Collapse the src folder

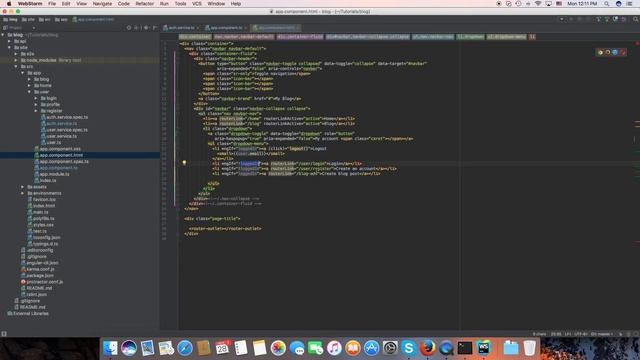click(16, 67)
